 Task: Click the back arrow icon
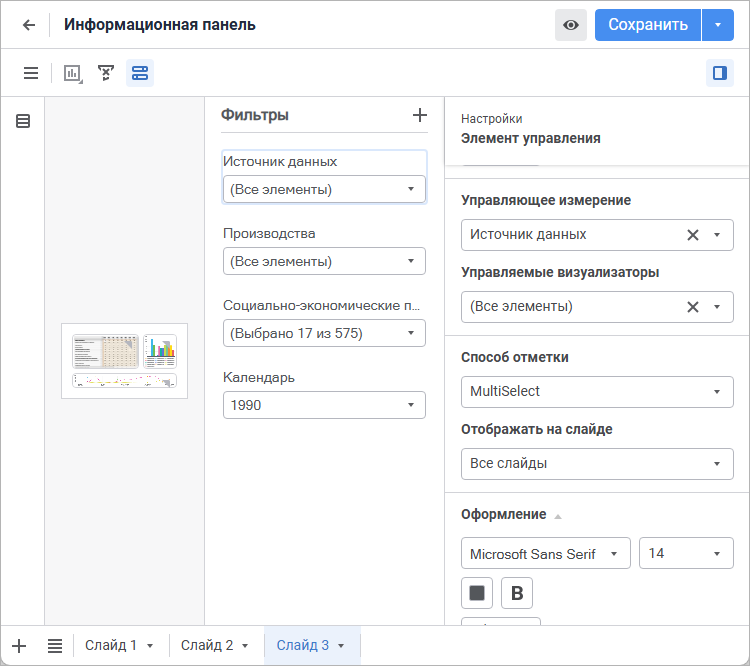(29, 25)
